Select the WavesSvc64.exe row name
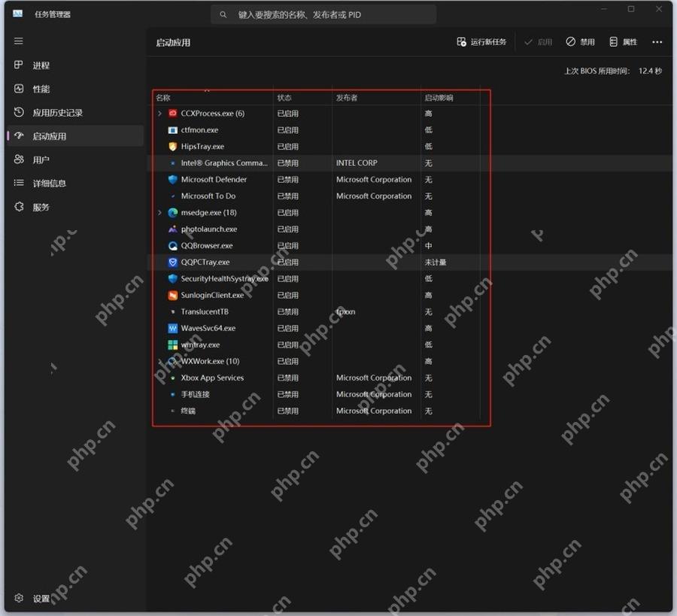The width and height of the screenshot is (677, 616). (x=208, y=328)
